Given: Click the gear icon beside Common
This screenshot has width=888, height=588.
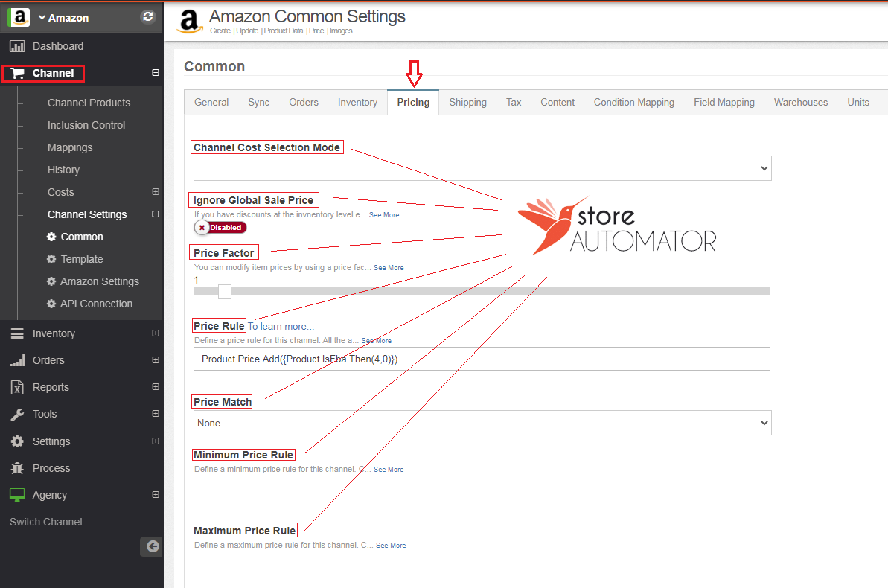Looking at the screenshot, I should 51,237.
